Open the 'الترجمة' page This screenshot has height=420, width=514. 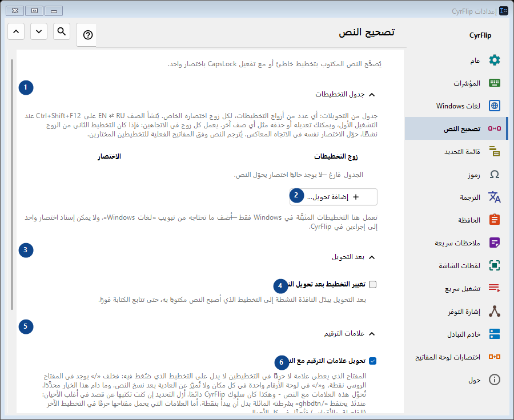click(x=456, y=197)
